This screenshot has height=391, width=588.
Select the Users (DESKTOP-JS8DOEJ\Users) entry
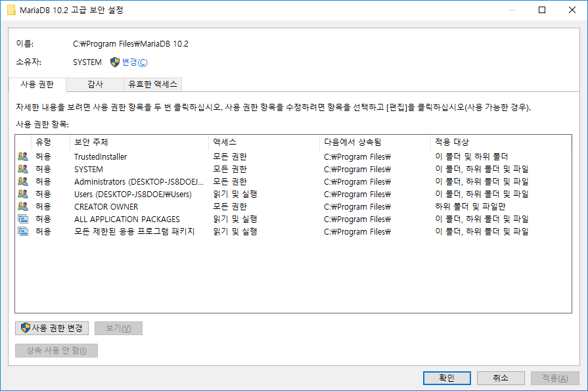(x=133, y=195)
